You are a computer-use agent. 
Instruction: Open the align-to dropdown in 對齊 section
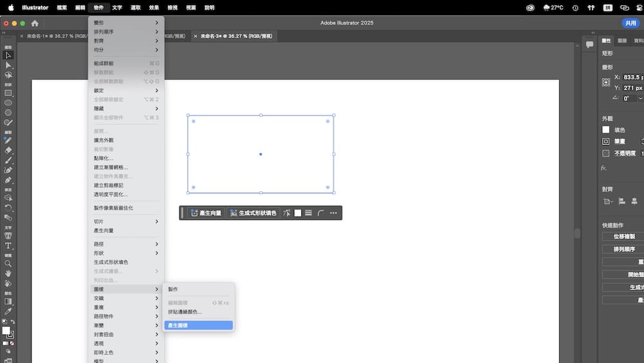point(608,201)
